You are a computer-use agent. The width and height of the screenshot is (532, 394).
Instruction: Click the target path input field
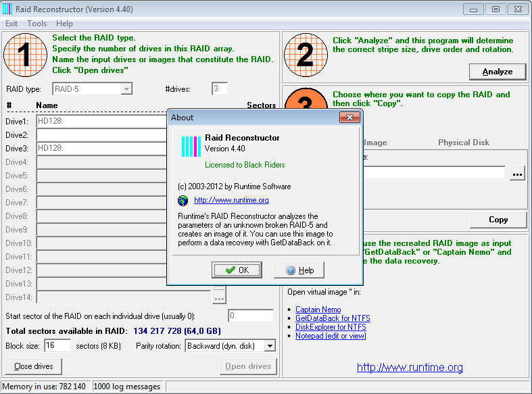coord(434,173)
